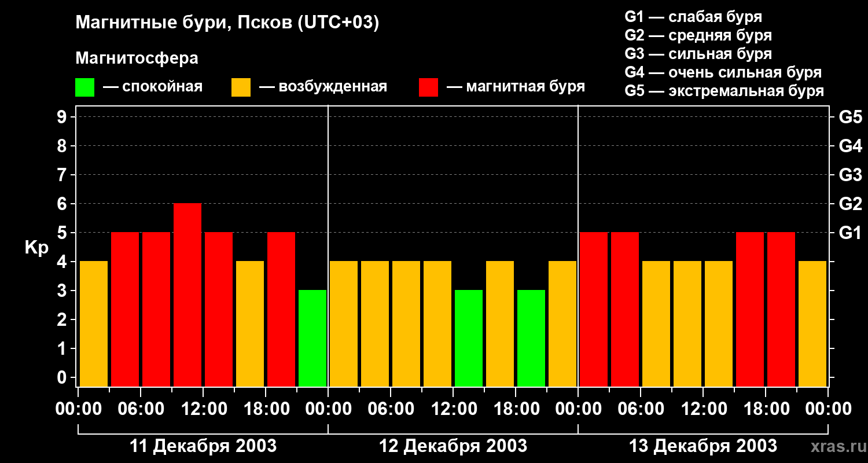Click the chart title 'Магнитные бури, Псков (UTC+03)'
This screenshot has width=868, height=463.
[227, 24]
